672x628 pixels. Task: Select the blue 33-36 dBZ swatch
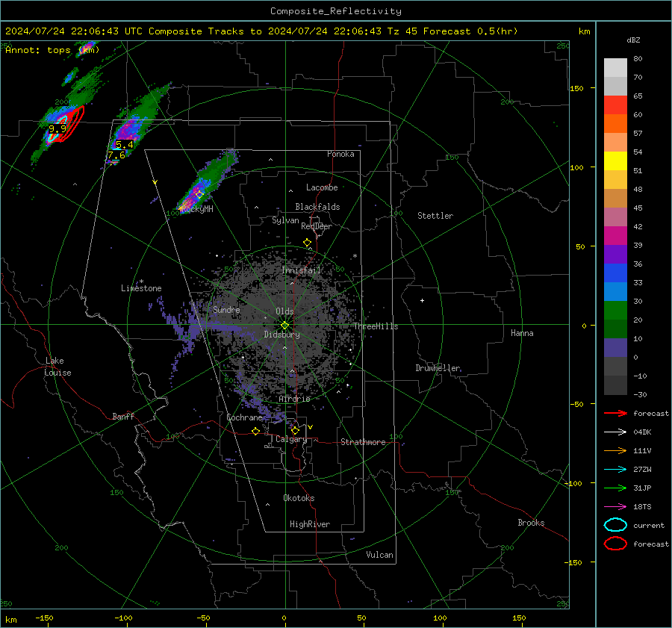[615, 273]
